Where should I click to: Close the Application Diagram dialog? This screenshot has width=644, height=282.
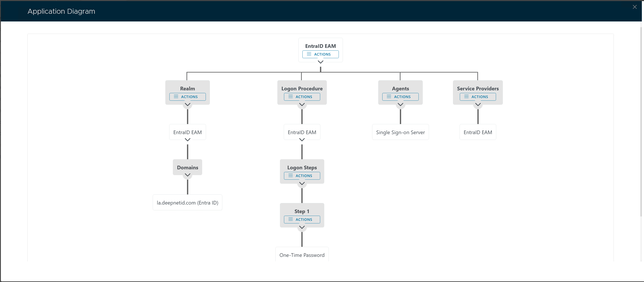pyautogui.click(x=635, y=7)
